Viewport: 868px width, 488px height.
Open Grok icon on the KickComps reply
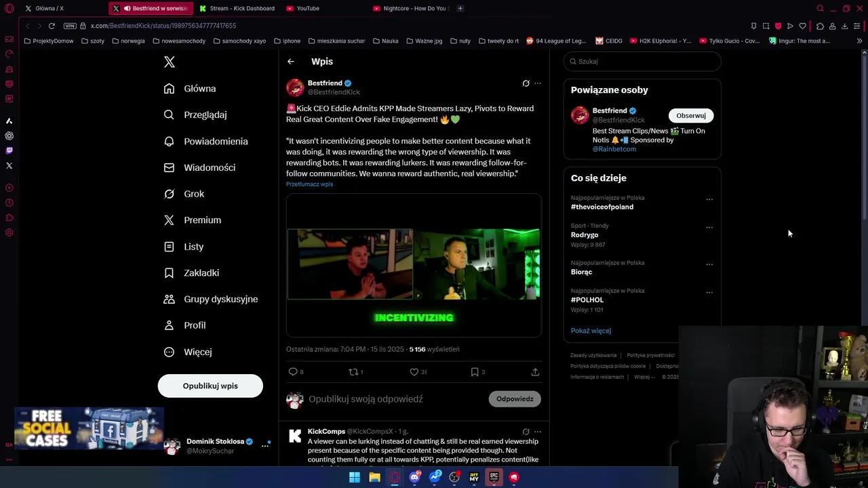point(526,432)
